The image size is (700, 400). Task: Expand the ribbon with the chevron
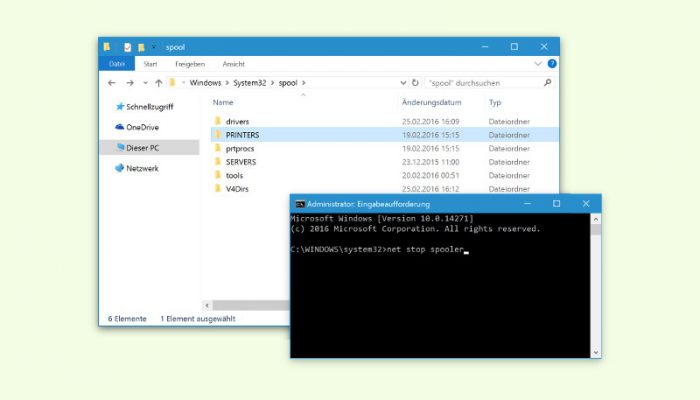pyautogui.click(x=538, y=64)
